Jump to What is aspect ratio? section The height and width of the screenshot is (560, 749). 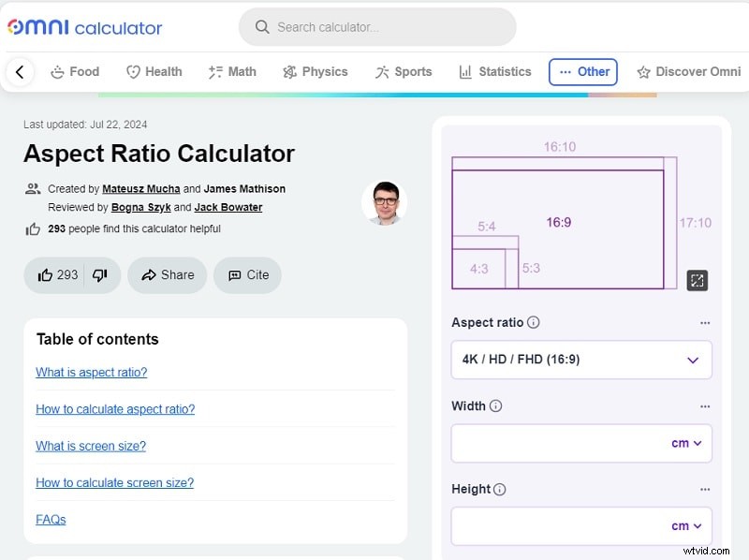click(x=91, y=372)
